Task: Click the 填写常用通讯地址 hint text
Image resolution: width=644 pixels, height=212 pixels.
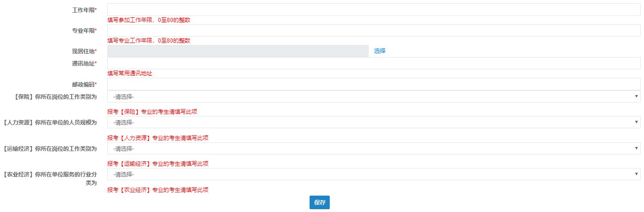Action: 130,73
